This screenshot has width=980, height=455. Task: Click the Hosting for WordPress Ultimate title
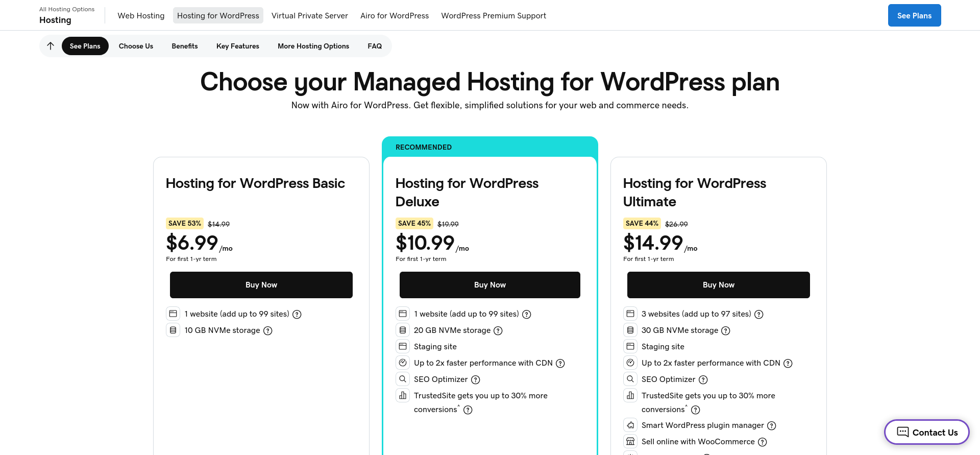click(x=695, y=193)
